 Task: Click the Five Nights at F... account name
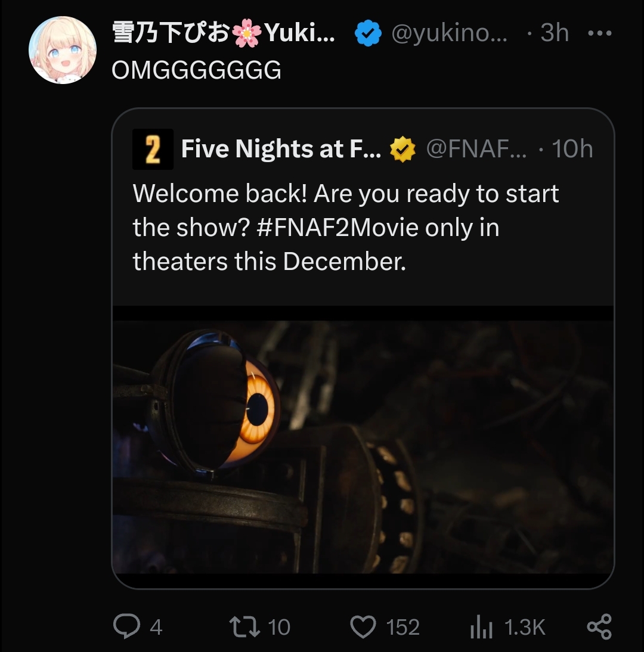click(280, 149)
